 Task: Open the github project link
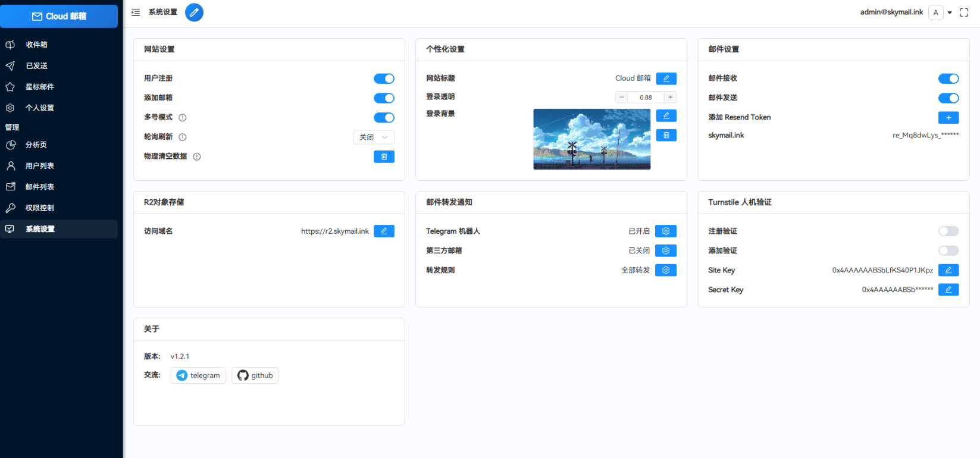tap(255, 375)
